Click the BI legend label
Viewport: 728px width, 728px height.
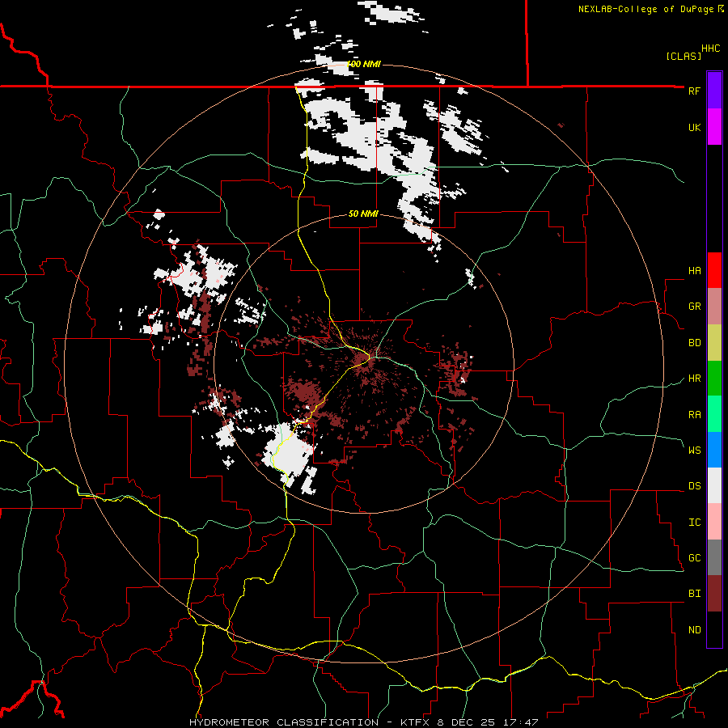[x=694, y=594]
